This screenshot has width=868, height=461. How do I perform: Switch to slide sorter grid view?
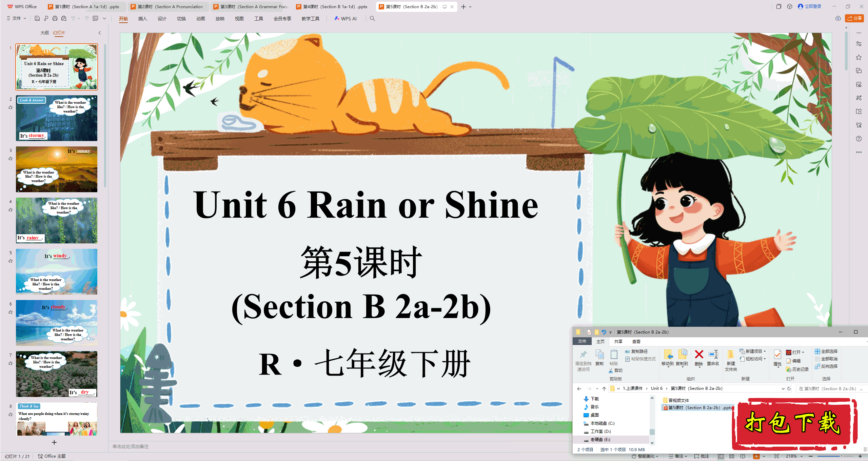[x=732, y=456]
